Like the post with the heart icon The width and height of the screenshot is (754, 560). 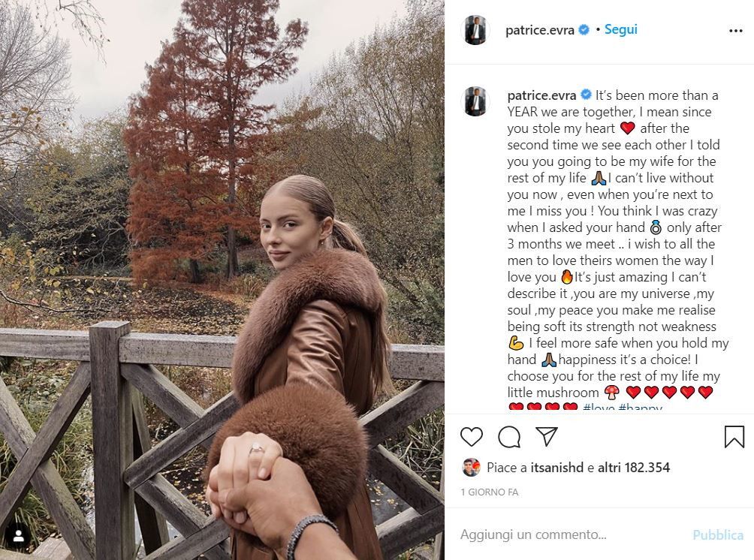pyautogui.click(x=472, y=436)
